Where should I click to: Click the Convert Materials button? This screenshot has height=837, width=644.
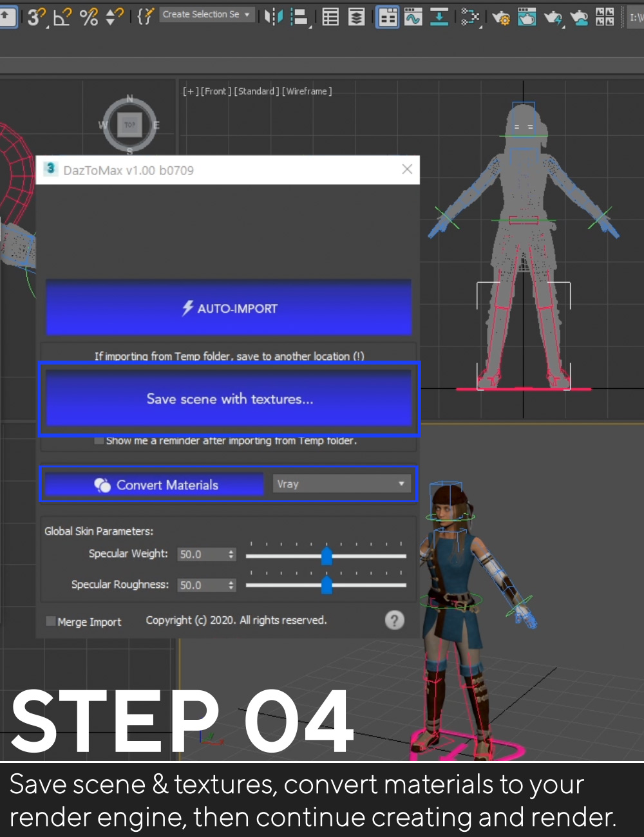[154, 485]
